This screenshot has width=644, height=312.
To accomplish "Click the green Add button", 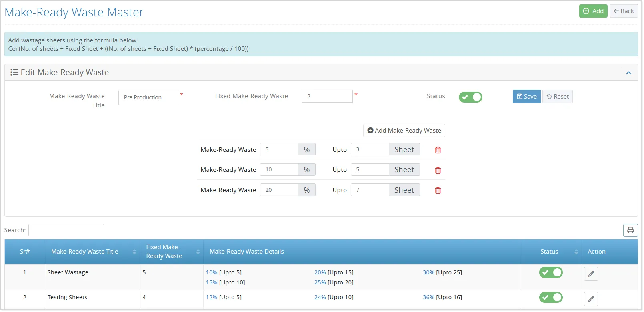I will coord(593,11).
